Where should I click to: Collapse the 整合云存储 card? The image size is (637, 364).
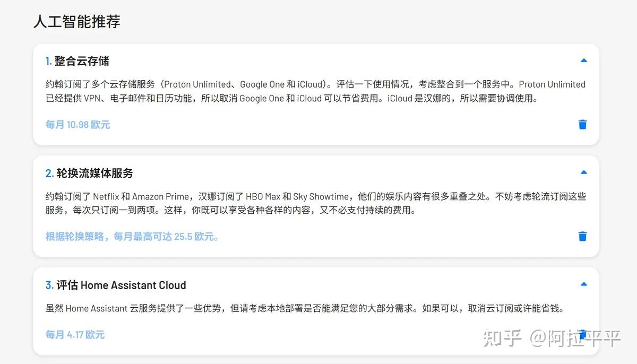click(x=584, y=60)
